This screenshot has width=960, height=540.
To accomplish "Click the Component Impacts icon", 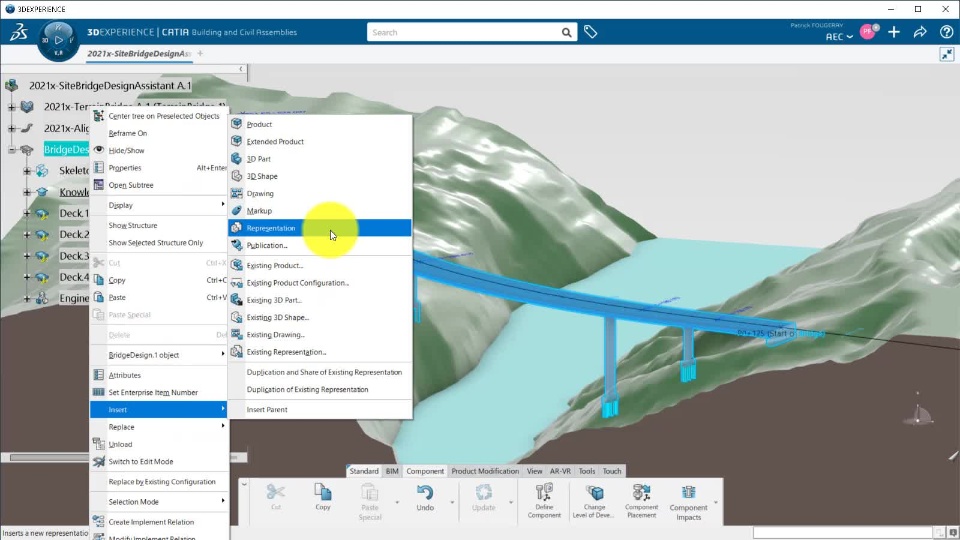I will 688,501.
